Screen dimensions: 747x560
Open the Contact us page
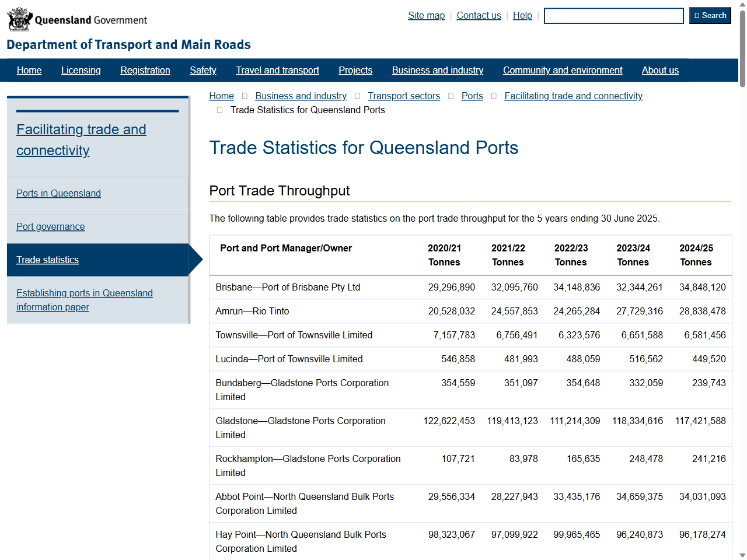(x=479, y=15)
